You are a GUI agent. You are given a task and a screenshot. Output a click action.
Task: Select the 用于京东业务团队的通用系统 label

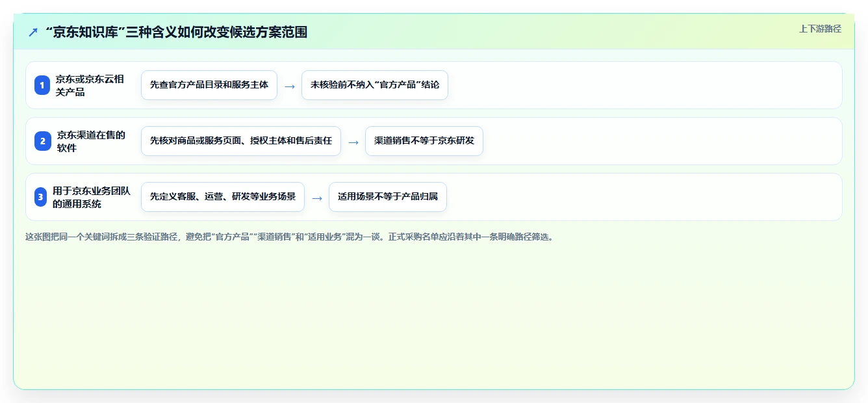coord(92,197)
